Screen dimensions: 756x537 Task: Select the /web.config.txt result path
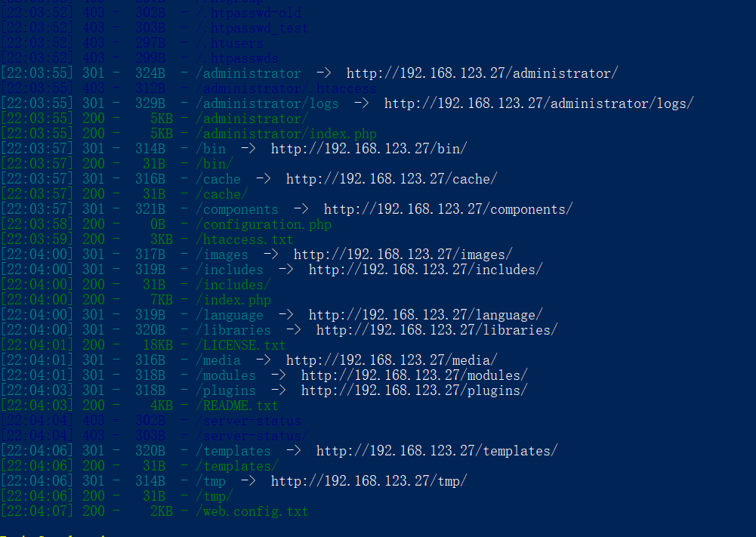click(252, 511)
